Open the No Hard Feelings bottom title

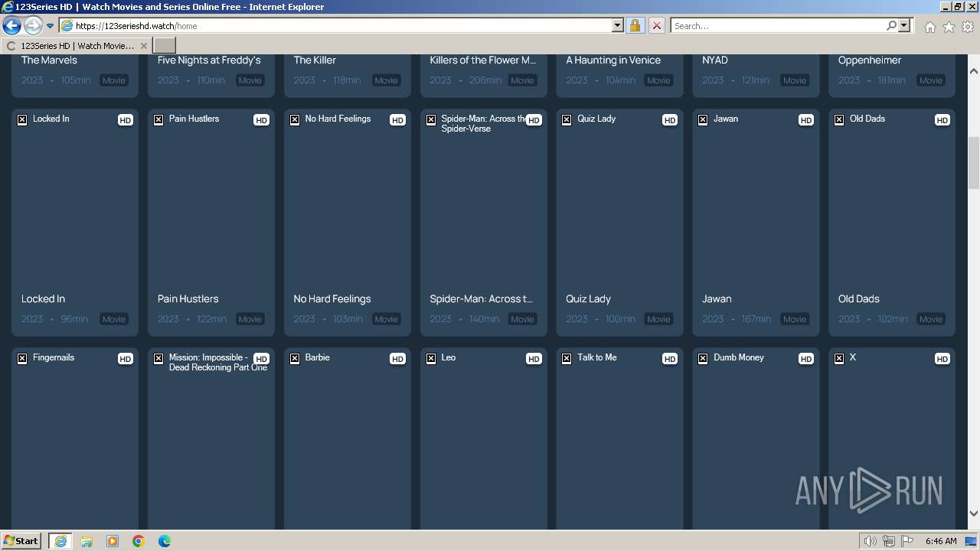(x=332, y=299)
